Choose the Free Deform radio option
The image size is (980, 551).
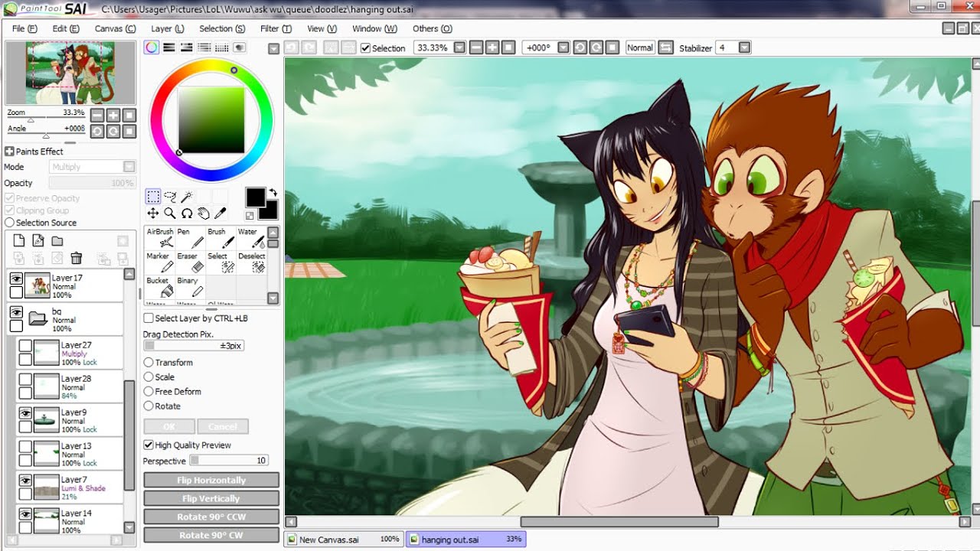tap(149, 392)
